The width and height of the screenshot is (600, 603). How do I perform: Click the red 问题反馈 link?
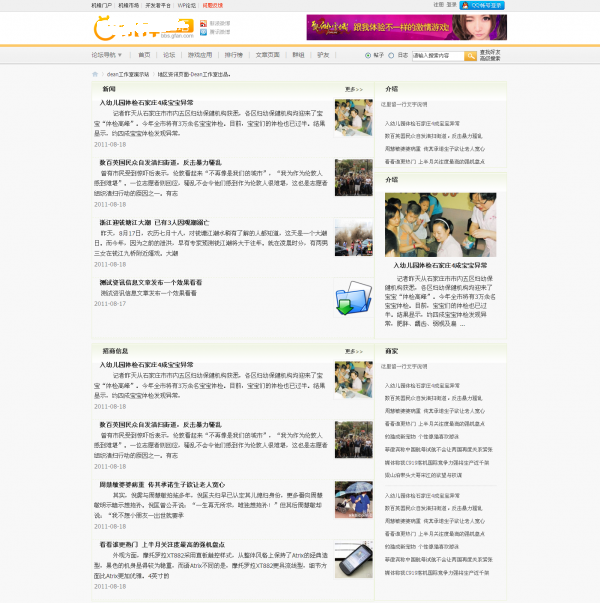(x=213, y=5)
